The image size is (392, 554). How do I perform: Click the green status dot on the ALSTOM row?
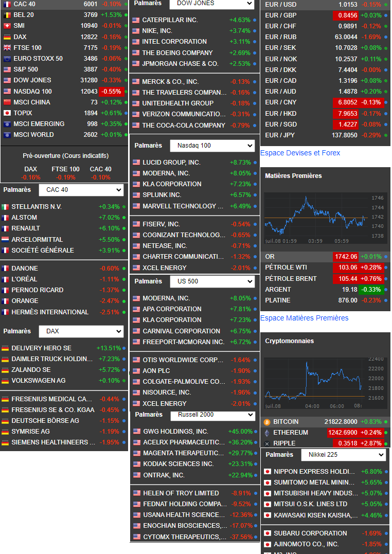pos(124,218)
